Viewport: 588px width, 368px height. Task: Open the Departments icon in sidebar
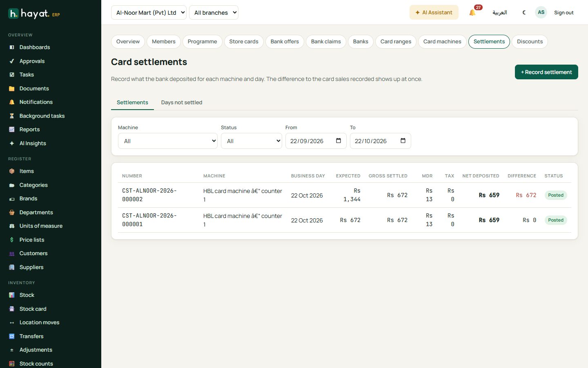[12, 213]
